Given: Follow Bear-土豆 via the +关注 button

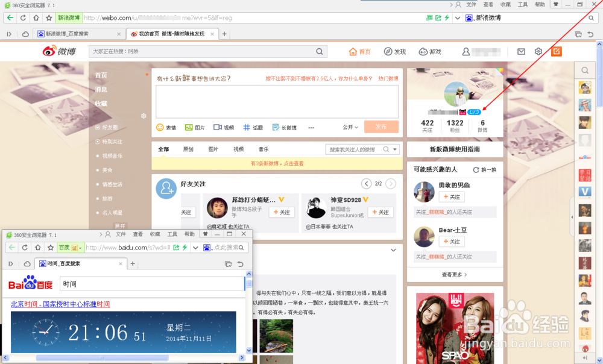Looking at the screenshot, I should coord(451,242).
